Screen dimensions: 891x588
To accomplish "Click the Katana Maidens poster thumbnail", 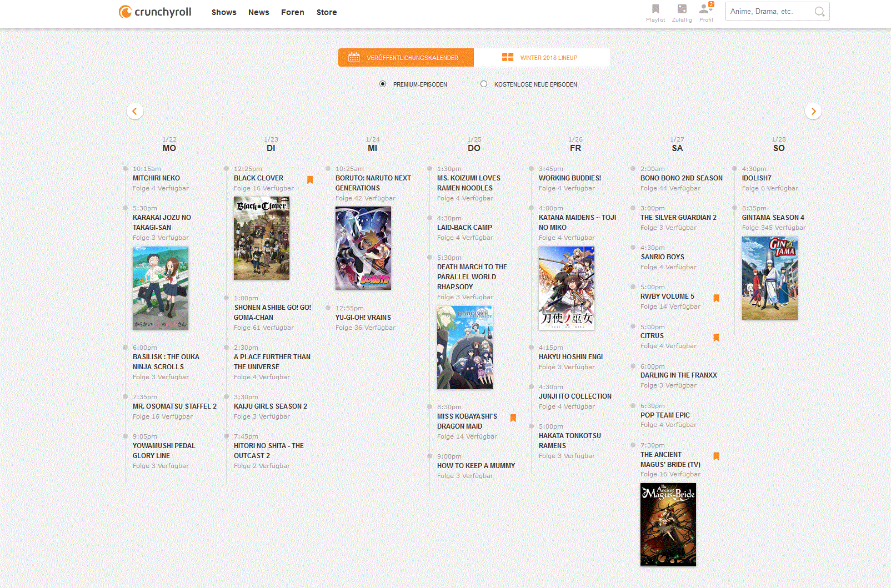I will (567, 288).
